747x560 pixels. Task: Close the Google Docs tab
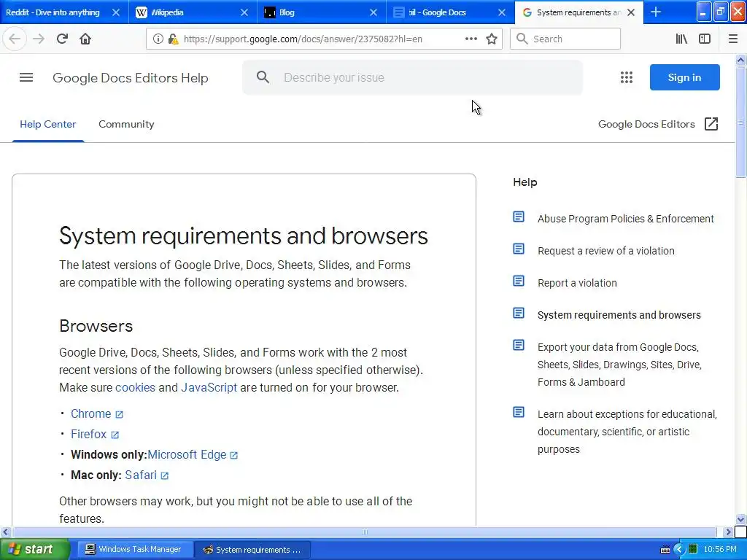pyautogui.click(x=502, y=12)
